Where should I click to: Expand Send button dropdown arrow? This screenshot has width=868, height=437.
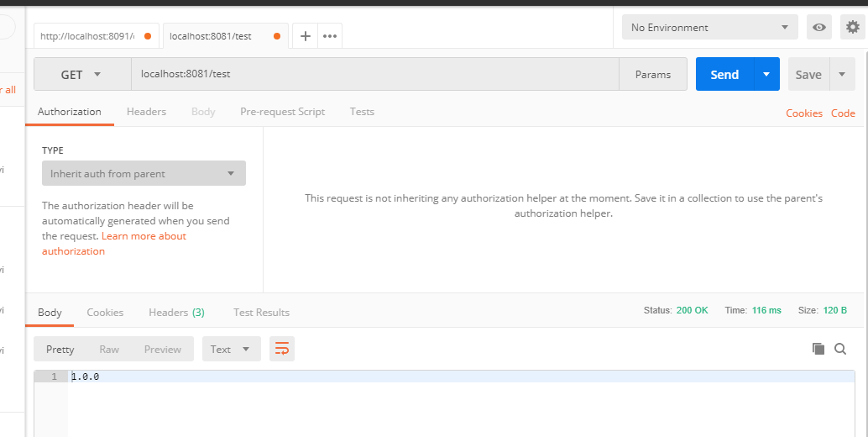(x=766, y=74)
